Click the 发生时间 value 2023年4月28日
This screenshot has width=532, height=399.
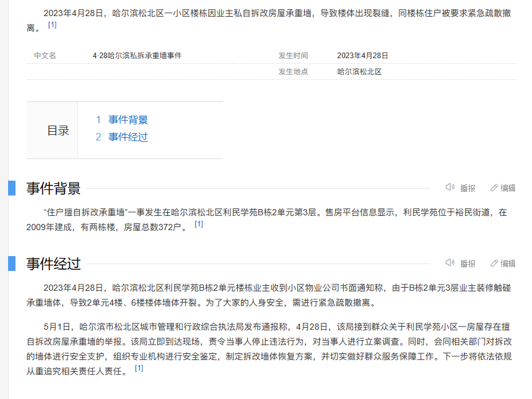click(x=362, y=56)
